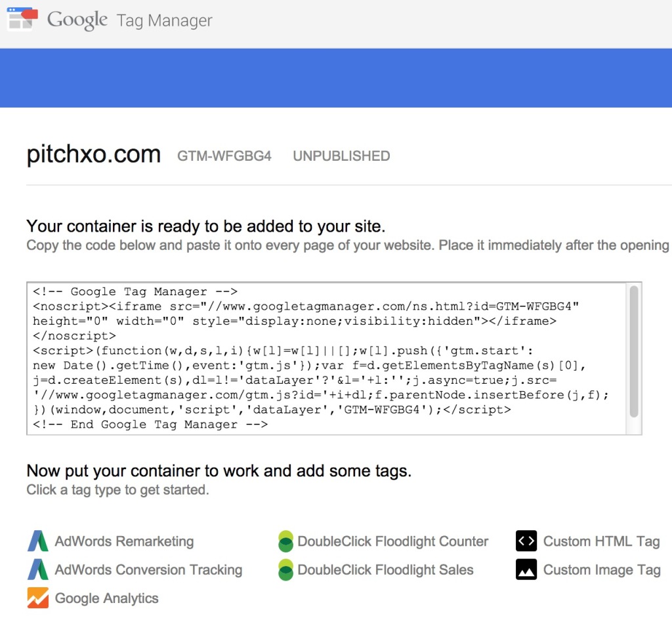The height and width of the screenshot is (622, 672).
Task: Pick DoubleClick Floodlight Sales tag
Action: [x=385, y=570]
